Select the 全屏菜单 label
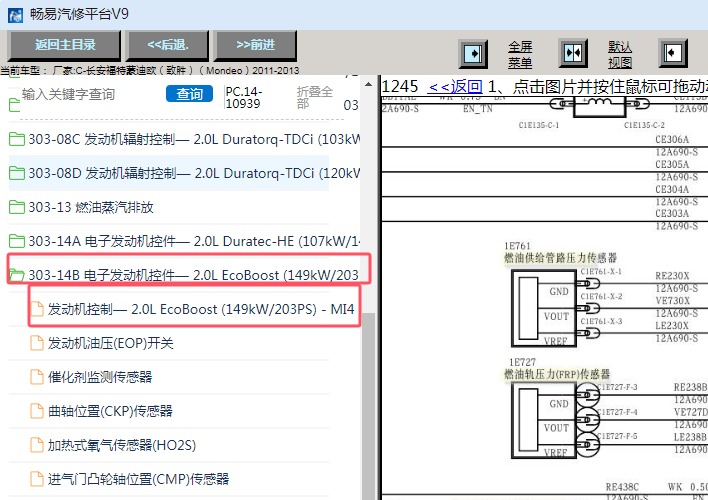 click(x=520, y=55)
